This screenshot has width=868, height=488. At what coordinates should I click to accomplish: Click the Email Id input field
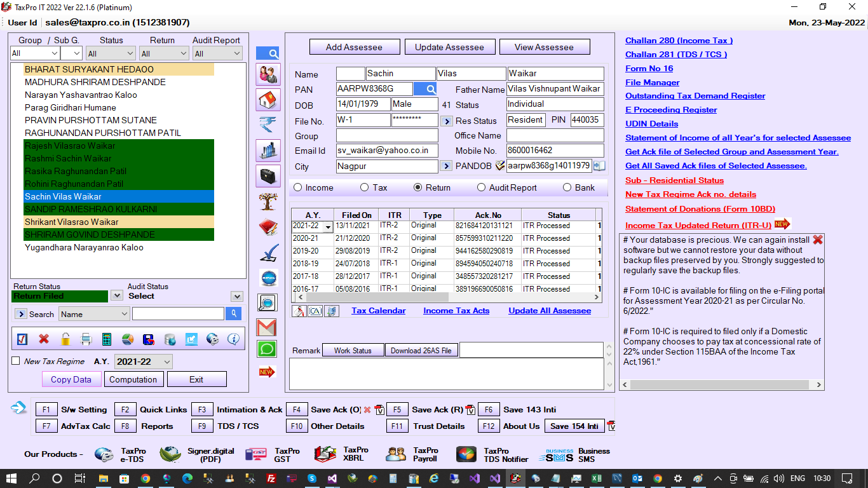tap(387, 151)
